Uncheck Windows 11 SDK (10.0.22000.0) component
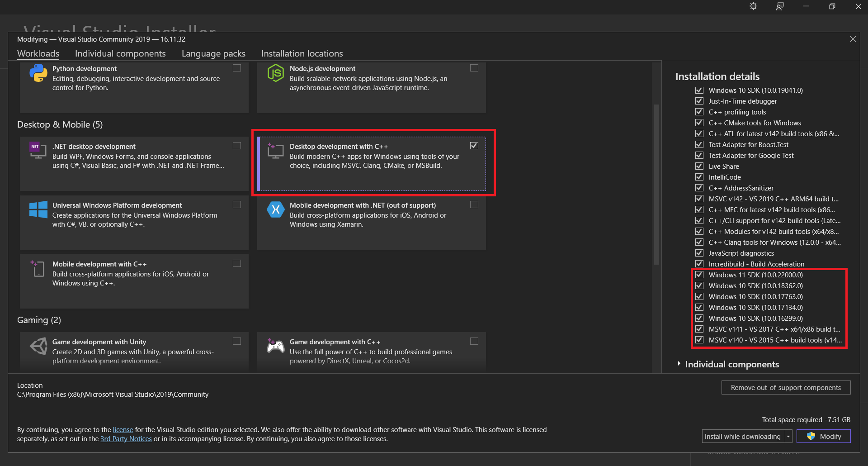This screenshot has width=868, height=466. pyautogui.click(x=699, y=275)
